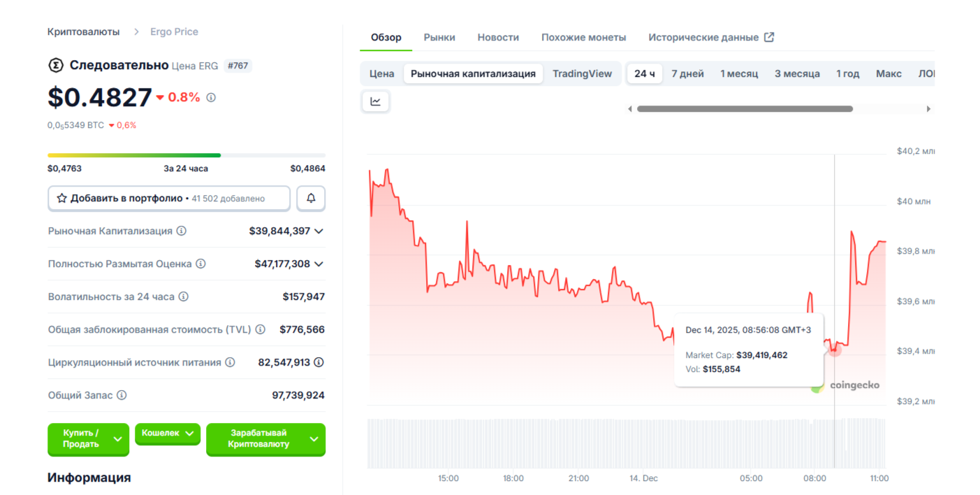Click Добавить в портфолио button
The height and width of the screenshot is (495, 980).
(168, 199)
